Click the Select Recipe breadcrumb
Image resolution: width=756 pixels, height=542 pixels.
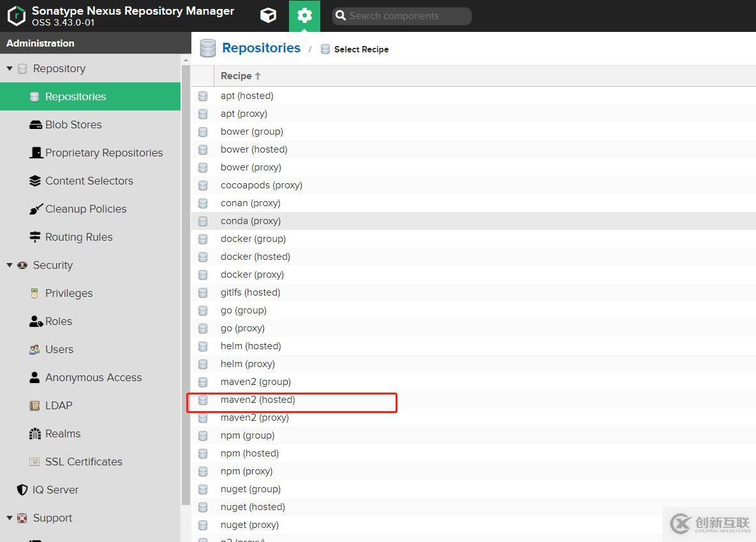coord(361,49)
